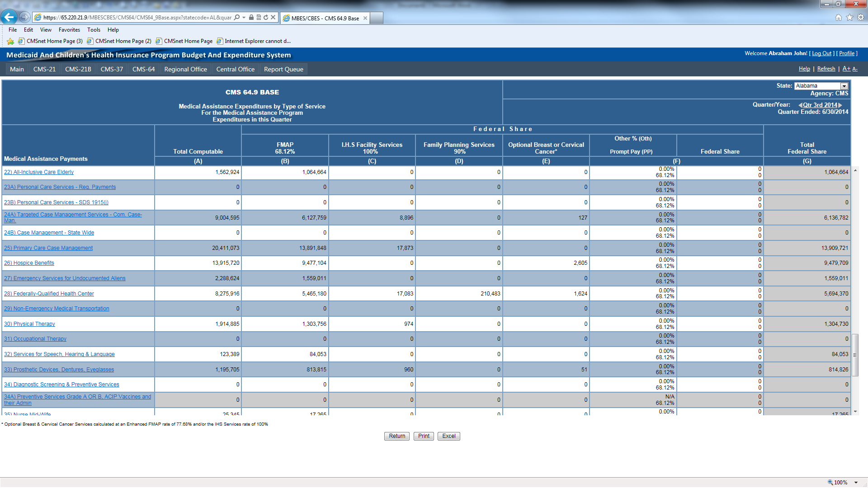
Task: Click the table vertical scrollbar thumb
Action: [855, 355]
